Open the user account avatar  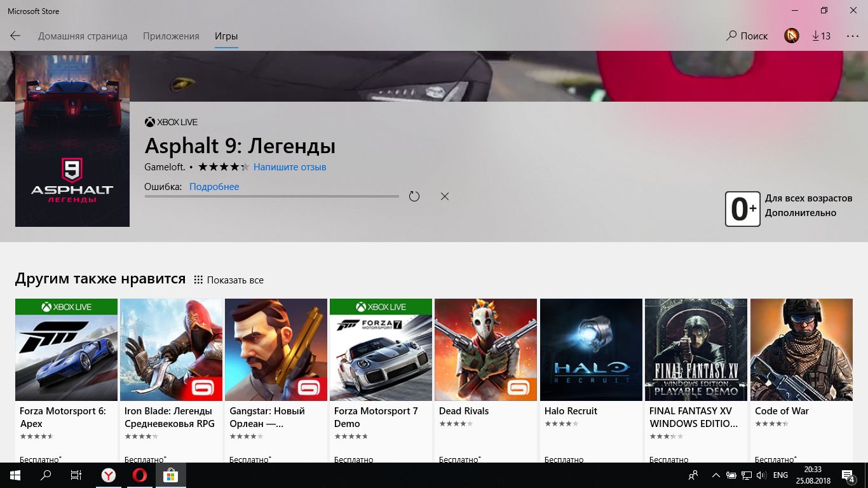pos(791,36)
